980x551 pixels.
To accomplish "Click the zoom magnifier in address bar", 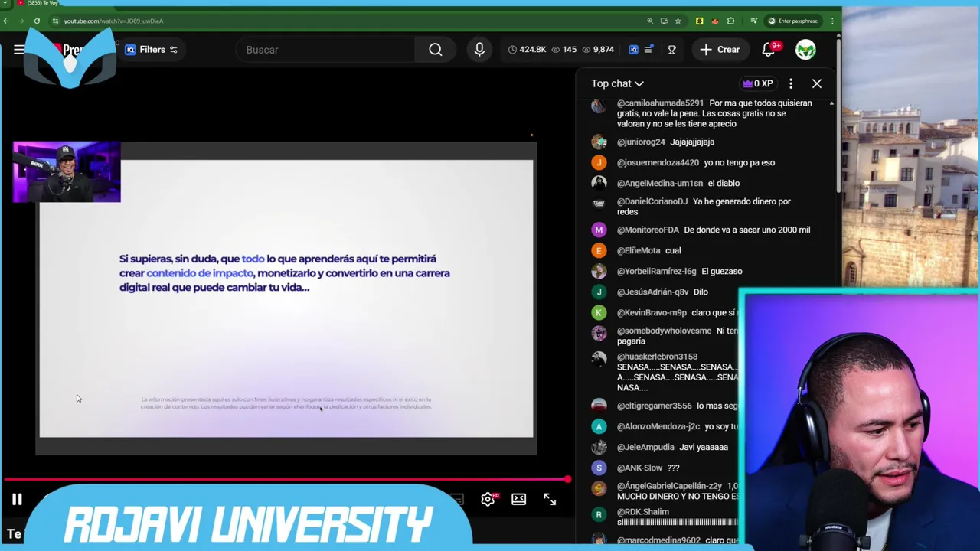I will point(650,21).
